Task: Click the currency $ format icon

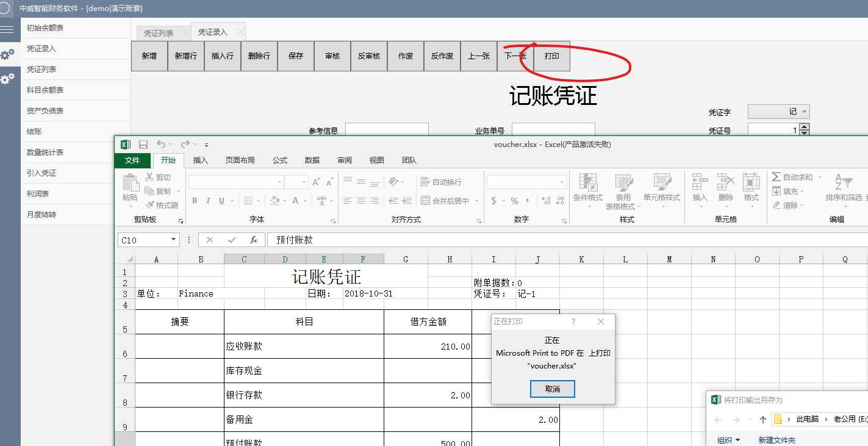Action: pos(493,201)
